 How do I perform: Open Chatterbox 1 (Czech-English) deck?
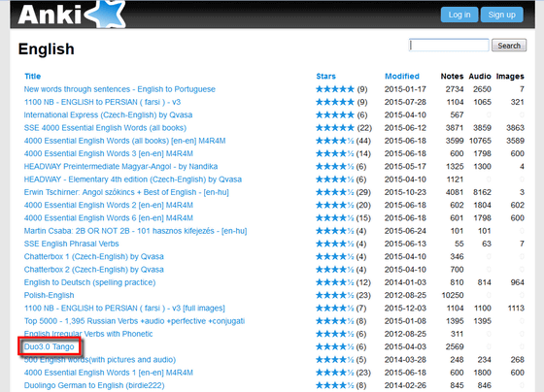tap(93, 256)
